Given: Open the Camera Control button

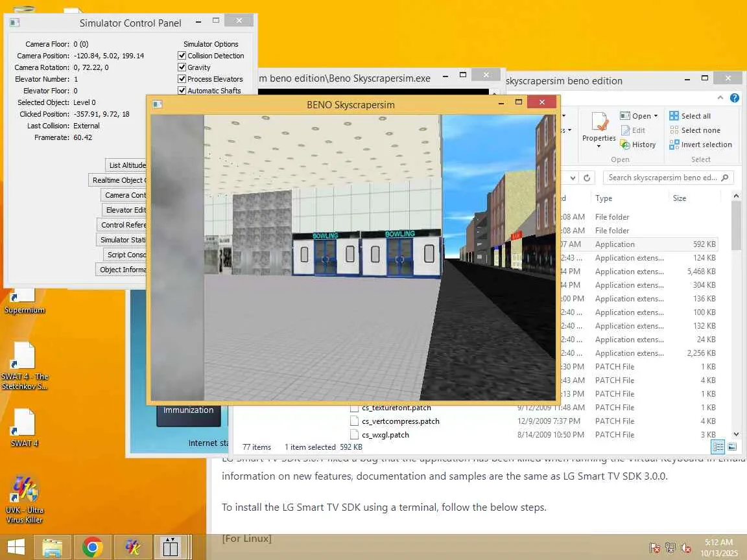Looking at the screenshot, I should [124, 195].
